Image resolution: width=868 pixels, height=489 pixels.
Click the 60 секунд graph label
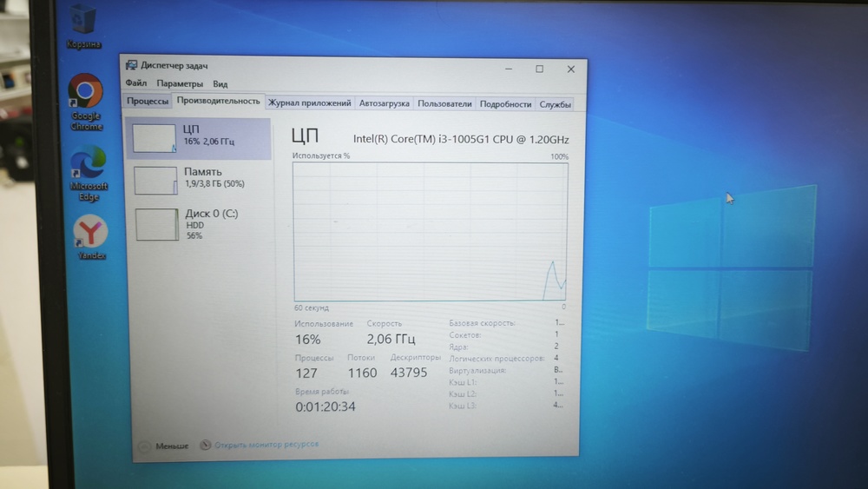tap(311, 308)
